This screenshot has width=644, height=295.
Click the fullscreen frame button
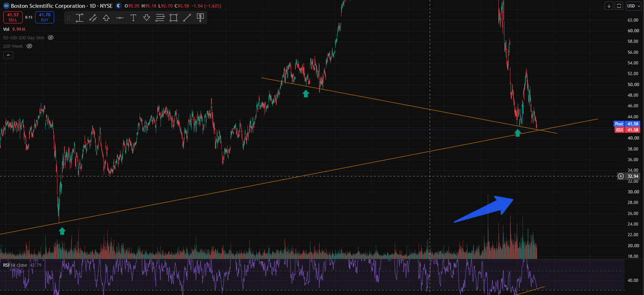pyautogui.click(x=619, y=5)
